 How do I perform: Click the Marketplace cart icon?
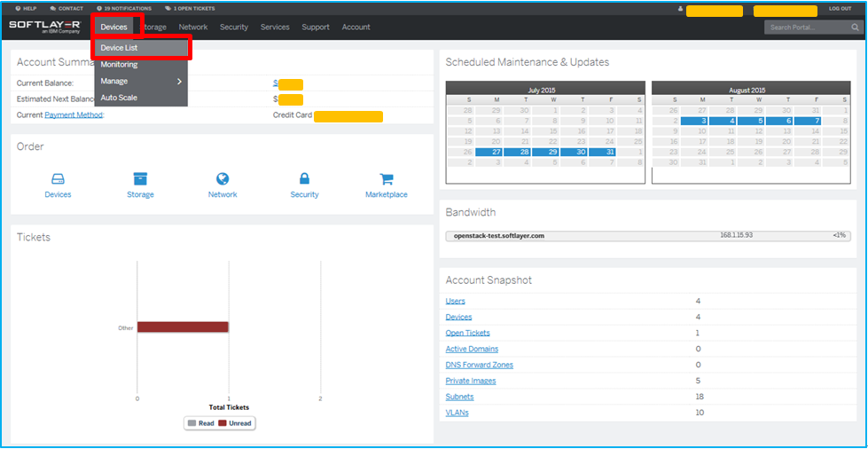386,178
